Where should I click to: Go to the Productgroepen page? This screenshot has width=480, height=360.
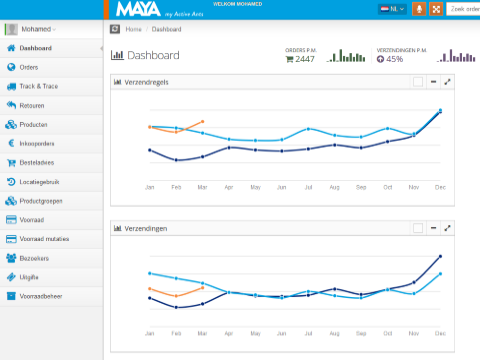coord(52,201)
